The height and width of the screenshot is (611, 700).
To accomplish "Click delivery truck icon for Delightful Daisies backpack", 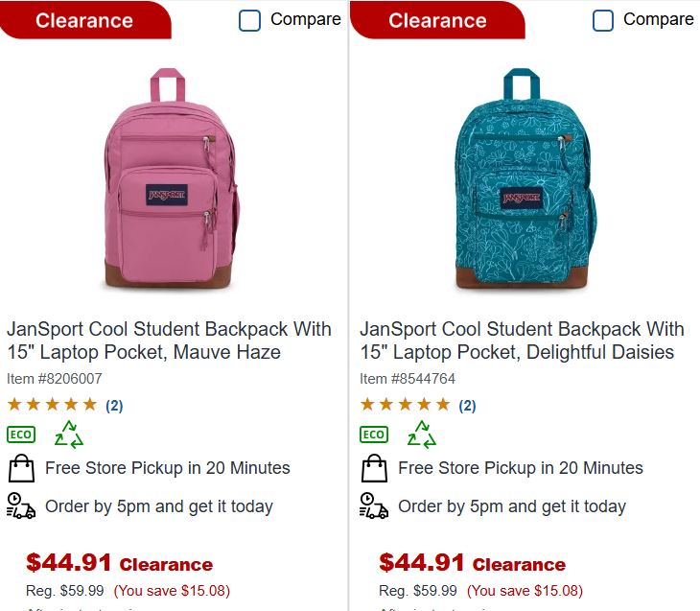I will (374, 506).
